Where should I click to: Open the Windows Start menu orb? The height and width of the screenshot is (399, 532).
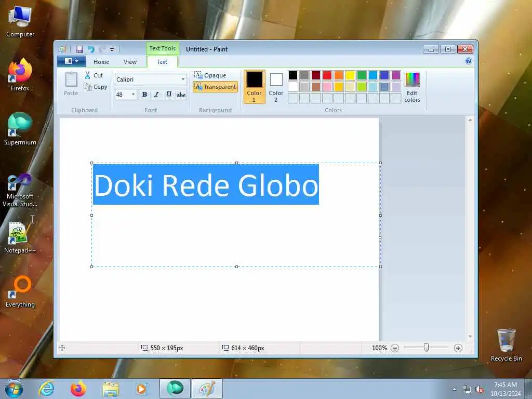pyautogui.click(x=14, y=389)
